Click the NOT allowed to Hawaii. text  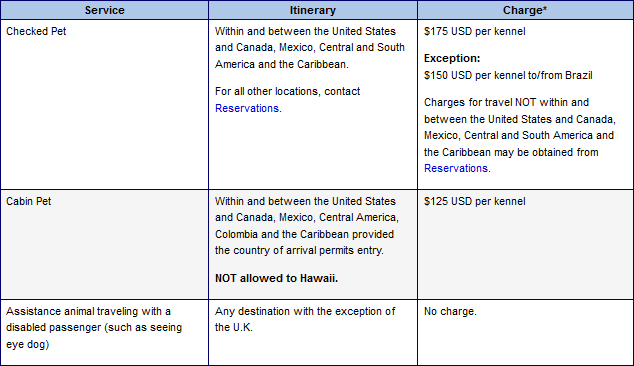coord(277,278)
